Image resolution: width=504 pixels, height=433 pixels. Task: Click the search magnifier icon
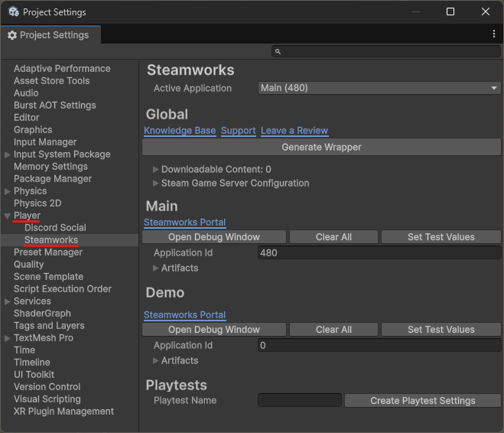278,51
